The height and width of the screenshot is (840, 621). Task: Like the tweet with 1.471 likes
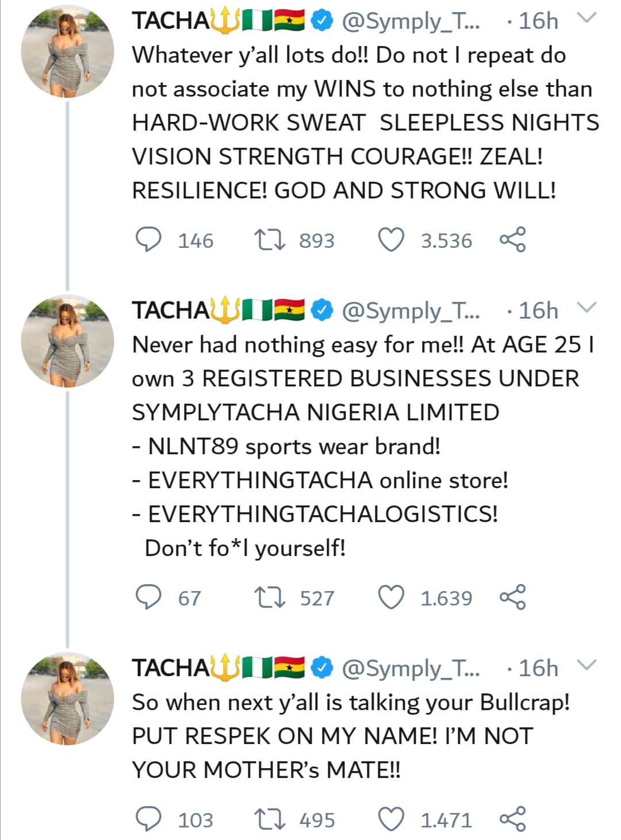pos(391,819)
